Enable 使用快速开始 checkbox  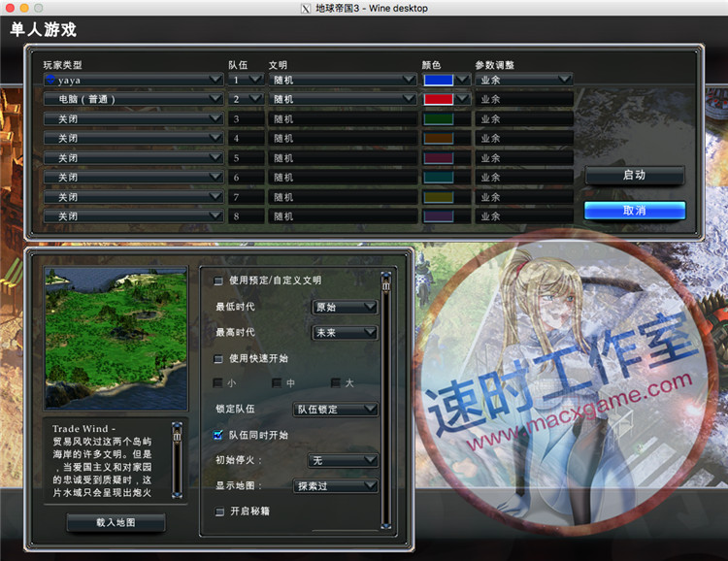point(218,358)
